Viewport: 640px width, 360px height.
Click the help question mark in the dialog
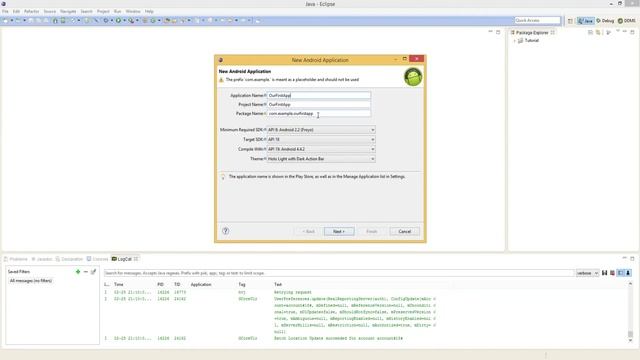225,231
